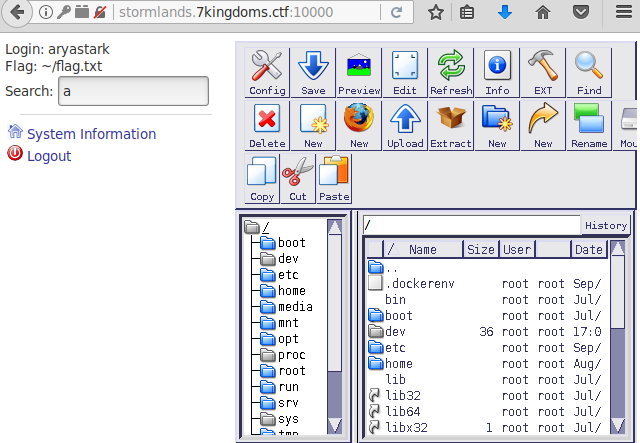Select boot folder in the directory tree
This screenshot has width=640, height=443.
tap(291, 243)
